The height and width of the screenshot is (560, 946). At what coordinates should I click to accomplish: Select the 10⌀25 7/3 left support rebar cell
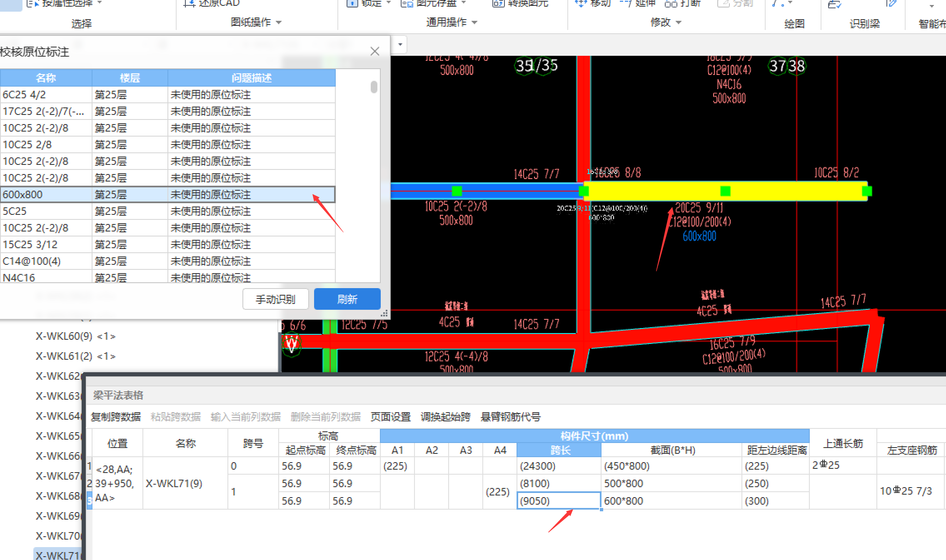tap(911, 492)
